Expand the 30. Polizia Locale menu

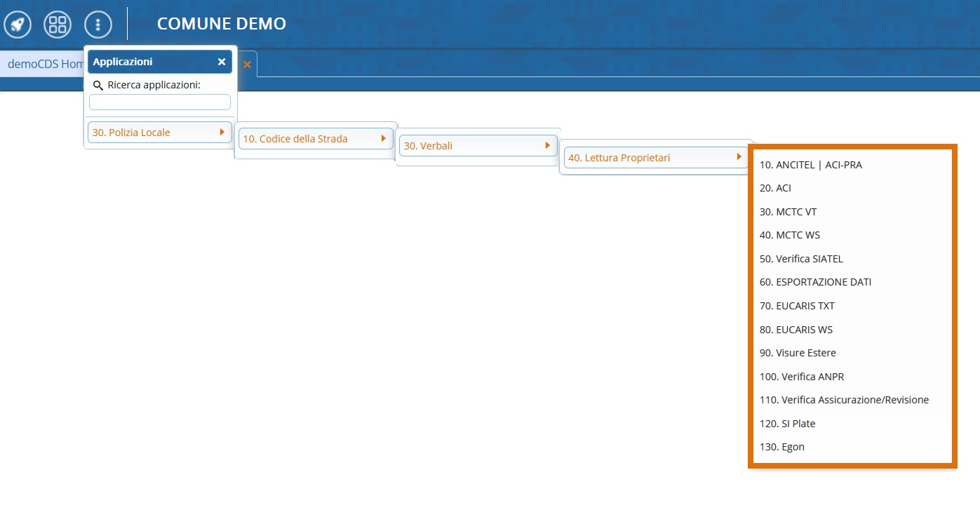tap(159, 132)
